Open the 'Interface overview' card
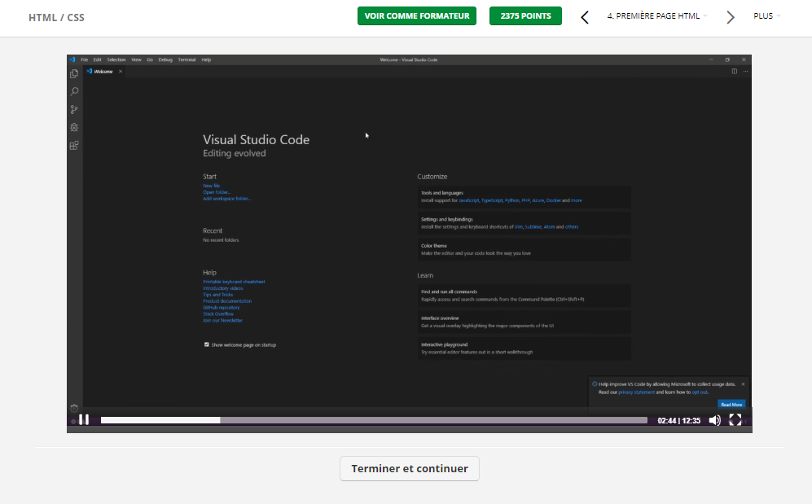 [524, 322]
